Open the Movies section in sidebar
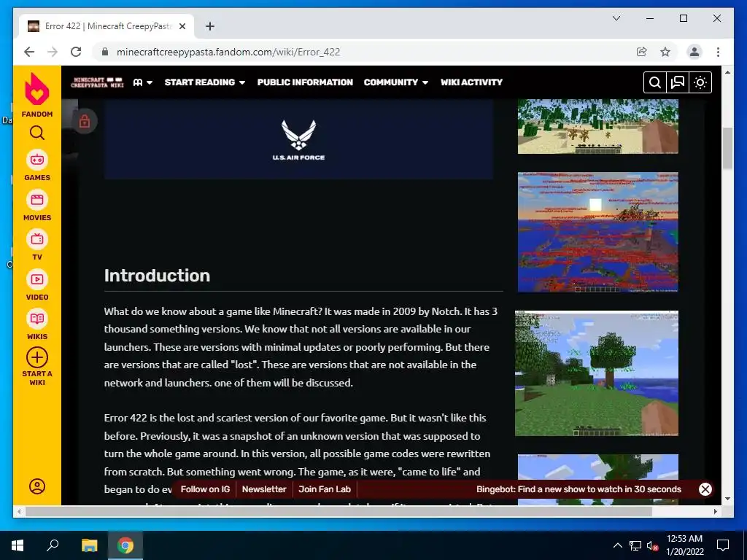The width and height of the screenshot is (747, 560). point(37,206)
